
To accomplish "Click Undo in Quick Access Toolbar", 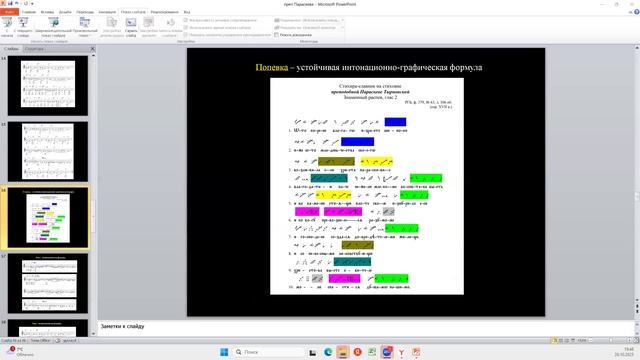I will click(17, 4).
